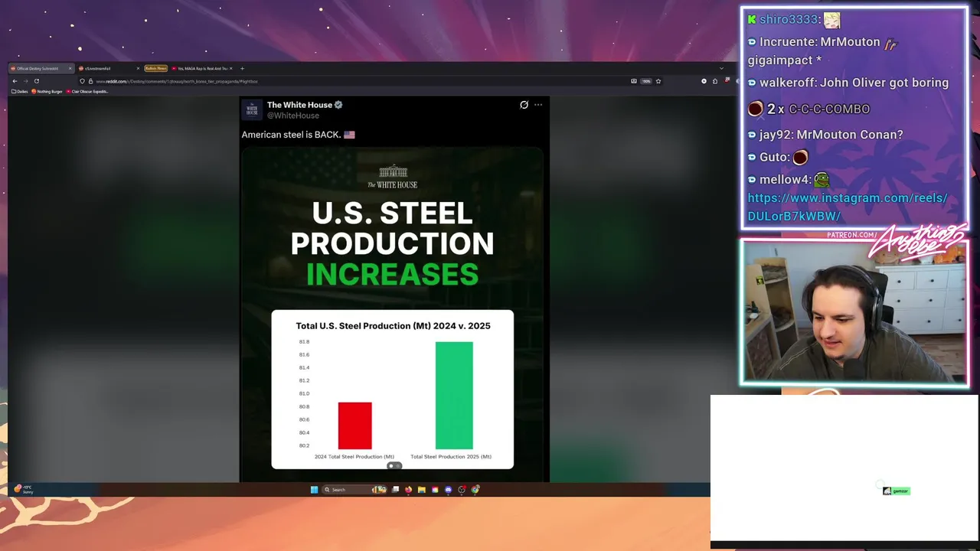Image resolution: width=980 pixels, height=551 pixels.
Task: Reload the current reddit page
Action: [36, 81]
